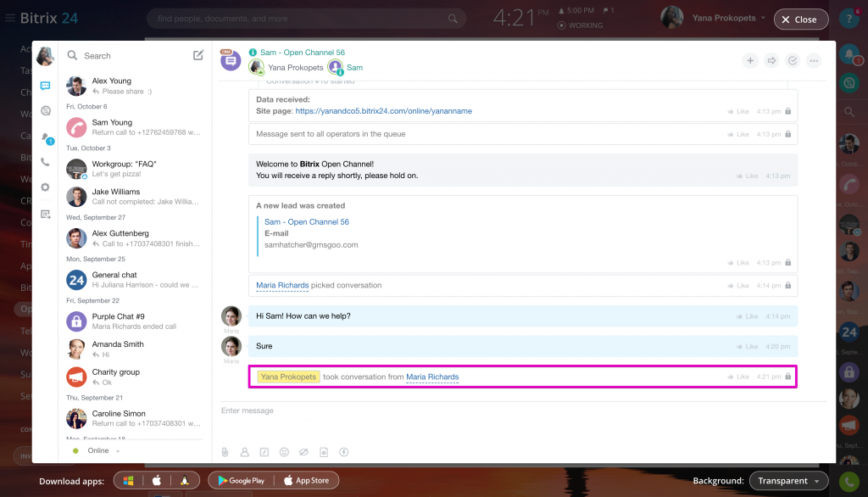Image resolution: width=868 pixels, height=497 pixels.
Task: Click the person mention icon below message box
Action: 245,452
